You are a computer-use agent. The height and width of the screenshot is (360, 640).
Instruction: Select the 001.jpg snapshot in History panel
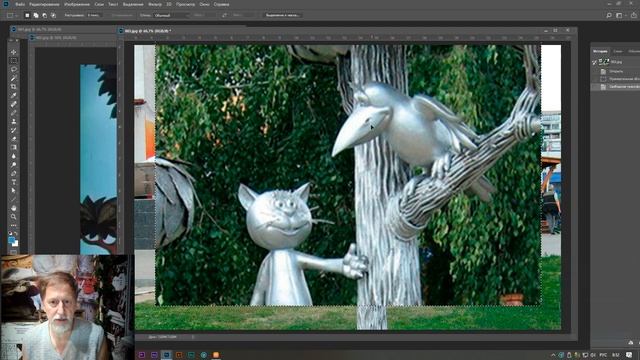[616, 62]
